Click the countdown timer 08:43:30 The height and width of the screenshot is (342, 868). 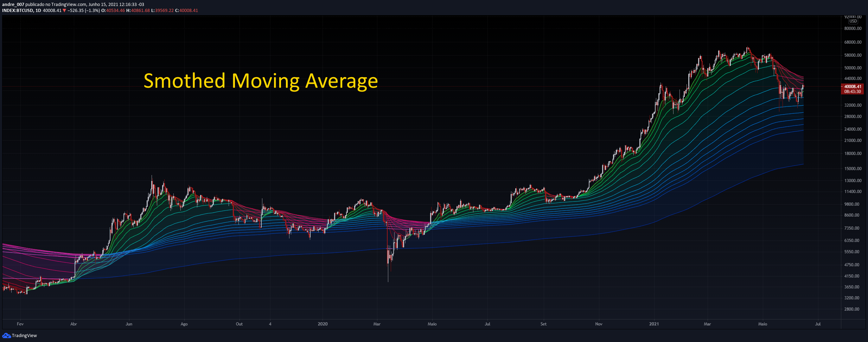(x=853, y=92)
